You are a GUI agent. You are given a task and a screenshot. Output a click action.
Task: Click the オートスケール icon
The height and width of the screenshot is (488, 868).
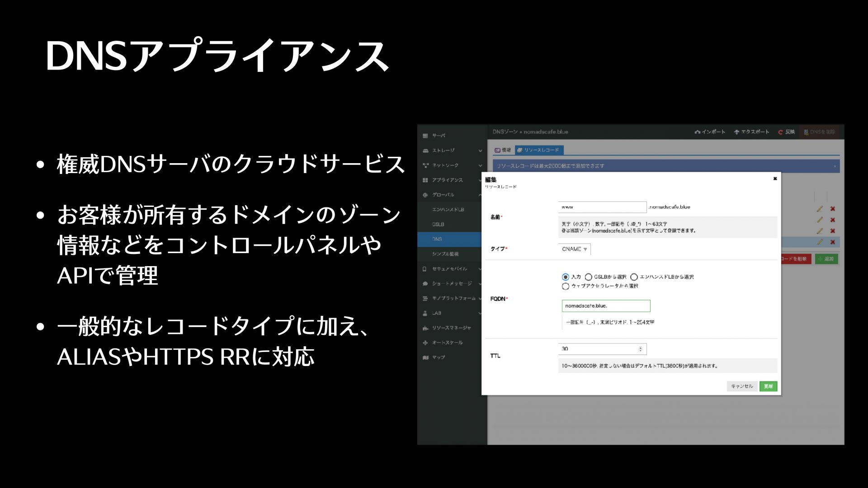(425, 343)
